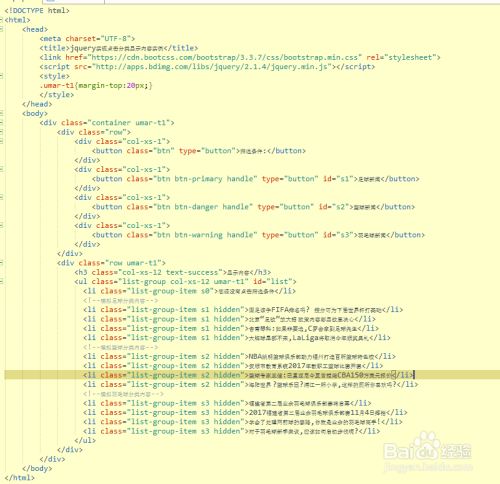Fold the <style> block
Viewport: 500px width, 484px height.
[1, 76]
